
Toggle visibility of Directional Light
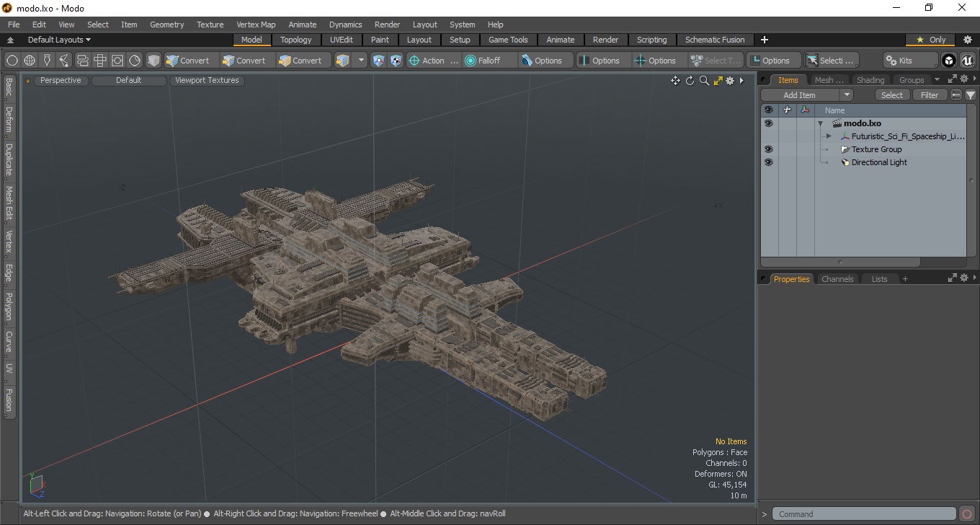pos(768,162)
